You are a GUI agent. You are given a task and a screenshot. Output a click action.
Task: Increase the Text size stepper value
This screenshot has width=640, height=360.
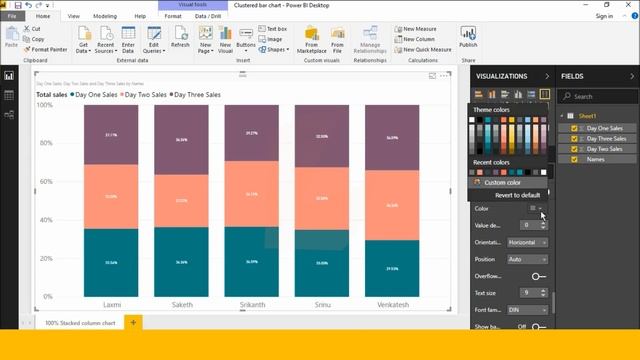(x=543, y=291)
